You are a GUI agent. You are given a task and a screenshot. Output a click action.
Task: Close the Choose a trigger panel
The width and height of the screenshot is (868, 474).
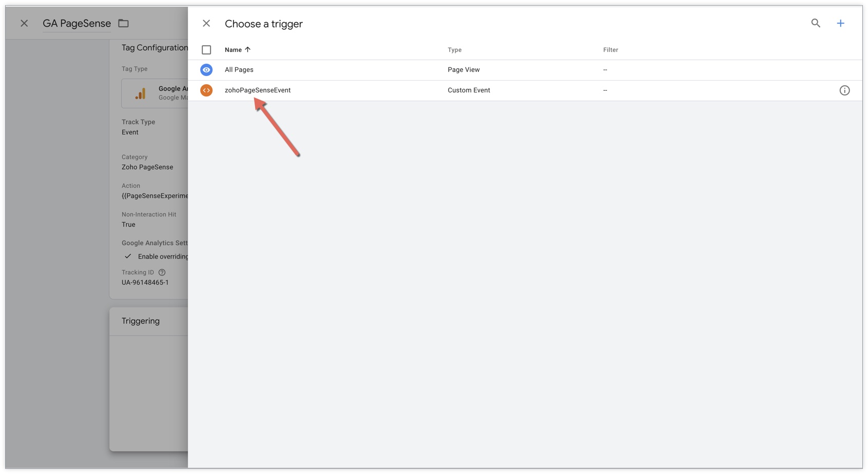click(x=206, y=24)
